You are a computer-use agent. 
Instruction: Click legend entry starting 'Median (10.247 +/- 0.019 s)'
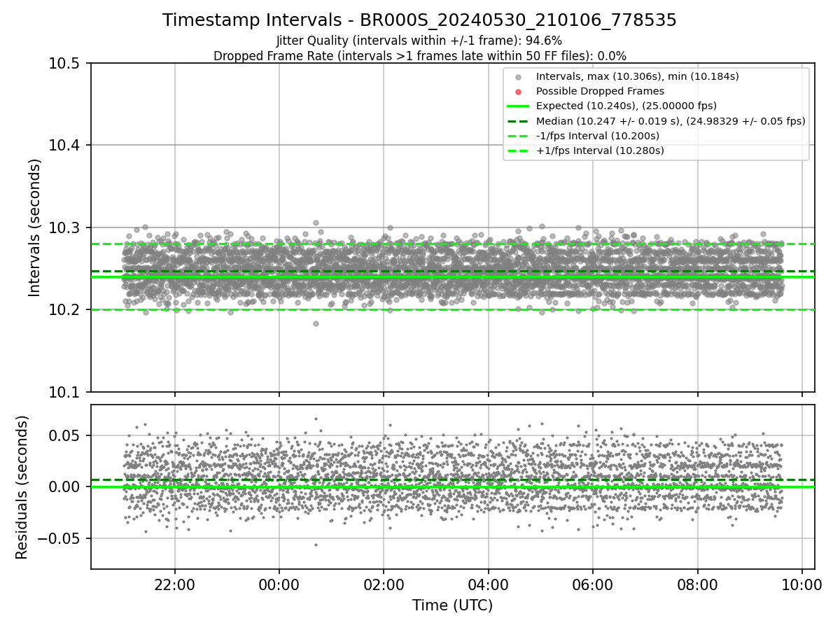click(x=671, y=121)
